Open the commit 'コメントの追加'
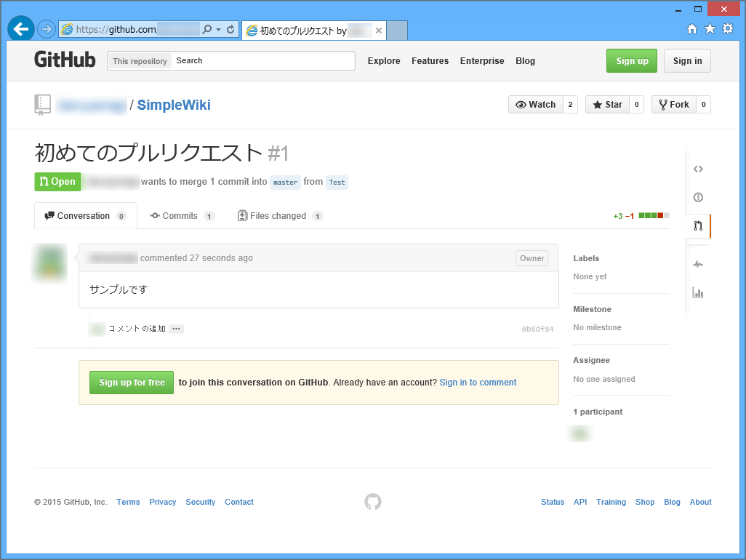This screenshot has height=560, width=746. [137, 329]
